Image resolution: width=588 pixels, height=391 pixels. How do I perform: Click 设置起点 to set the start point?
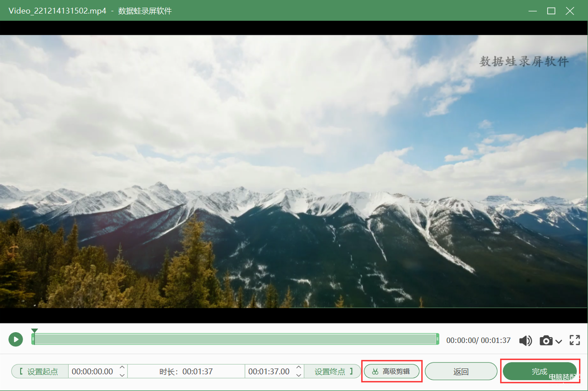click(40, 371)
